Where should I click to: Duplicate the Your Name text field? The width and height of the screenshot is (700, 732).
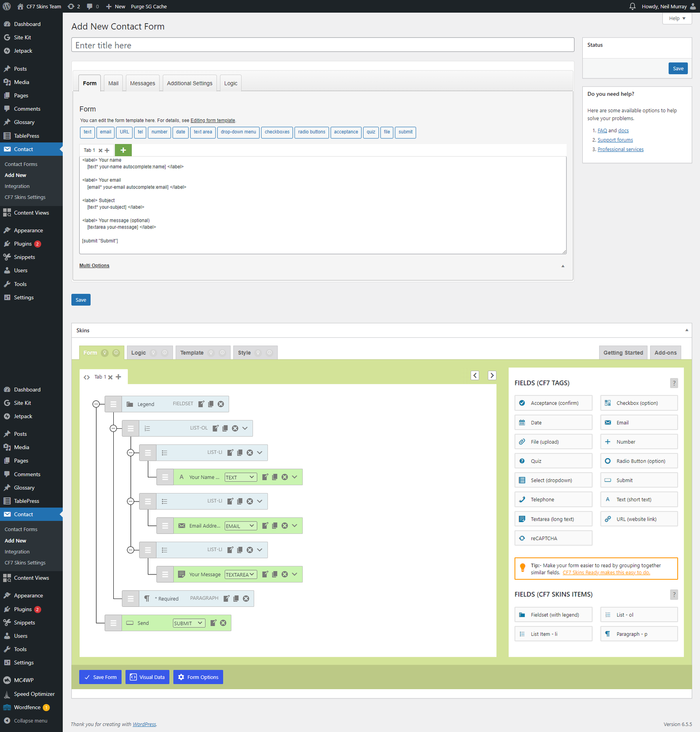[x=275, y=477]
